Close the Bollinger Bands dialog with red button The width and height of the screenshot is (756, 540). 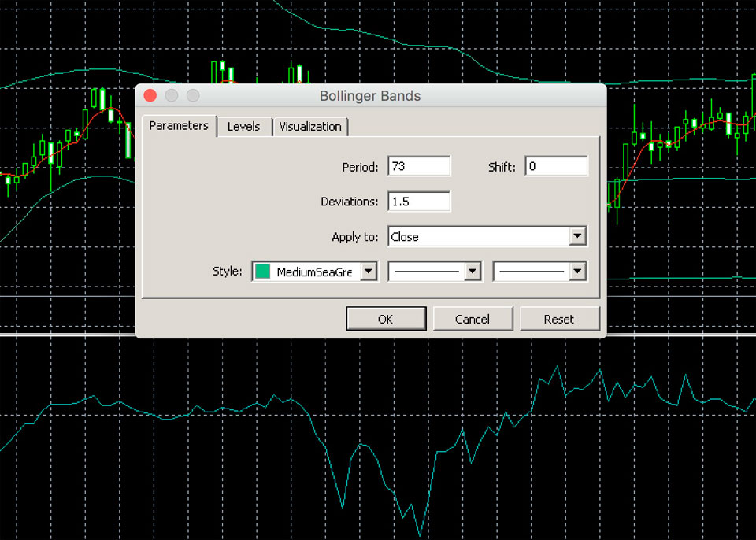click(x=150, y=95)
